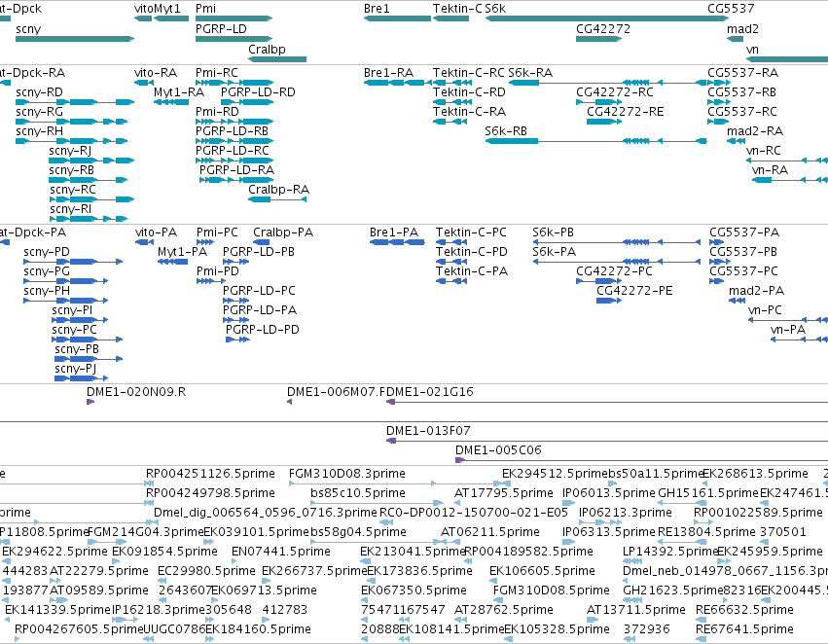The width and height of the screenshot is (828, 644).
Task: Click the scny-RH transcript
Action: (72, 141)
